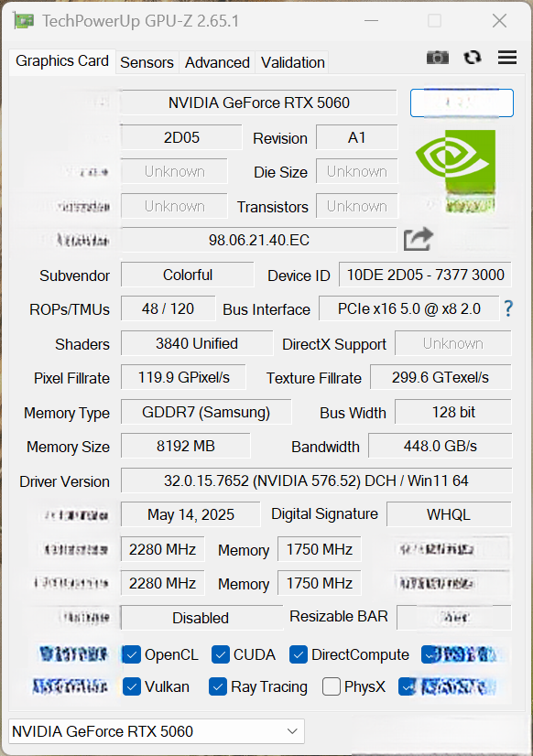Select the Graphics Card tab
533x756 pixels.
tap(61, 61)
